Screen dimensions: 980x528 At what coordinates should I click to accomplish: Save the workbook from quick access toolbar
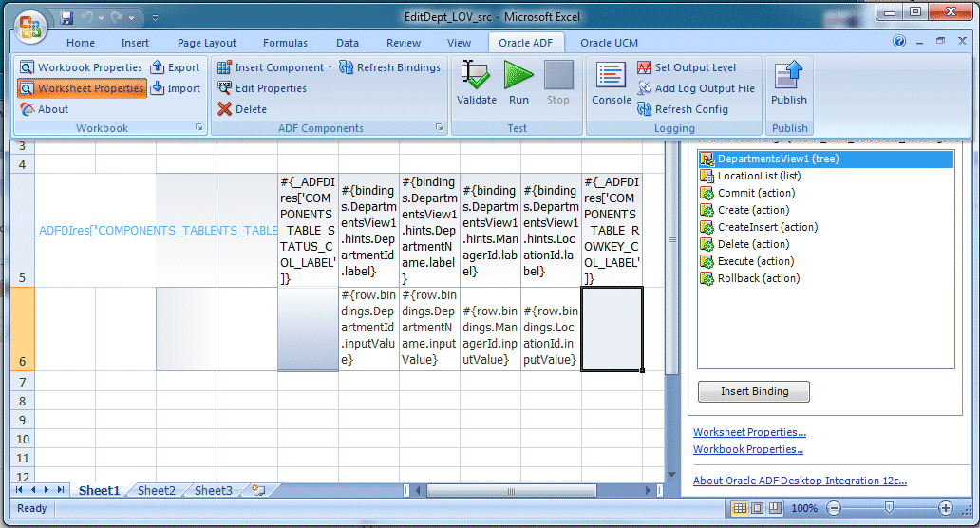coord(66,18)
